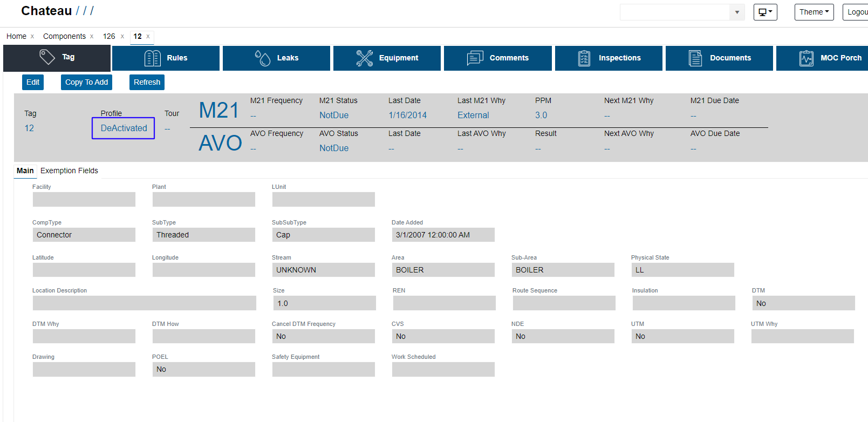Viewport: 868px width, 422px height.
Task: Click the Copy To Add button
Action: pyautogui.click(x=86, y=82)
